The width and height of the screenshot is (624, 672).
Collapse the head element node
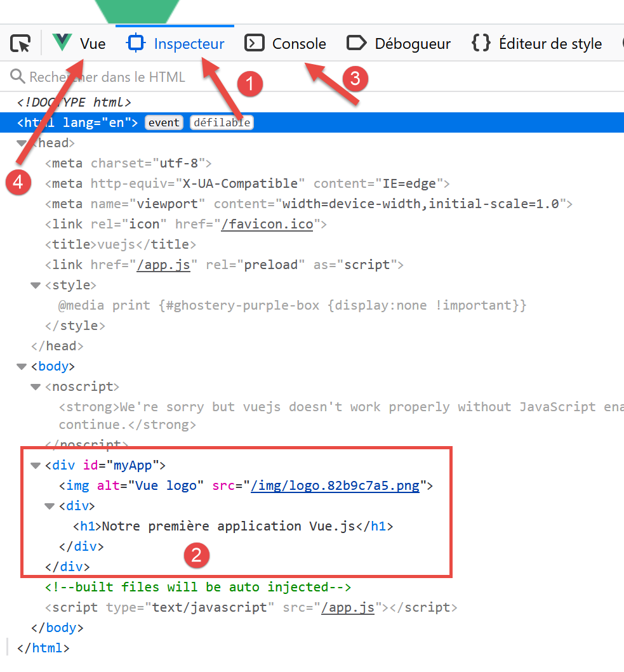[x=22, y=143]
